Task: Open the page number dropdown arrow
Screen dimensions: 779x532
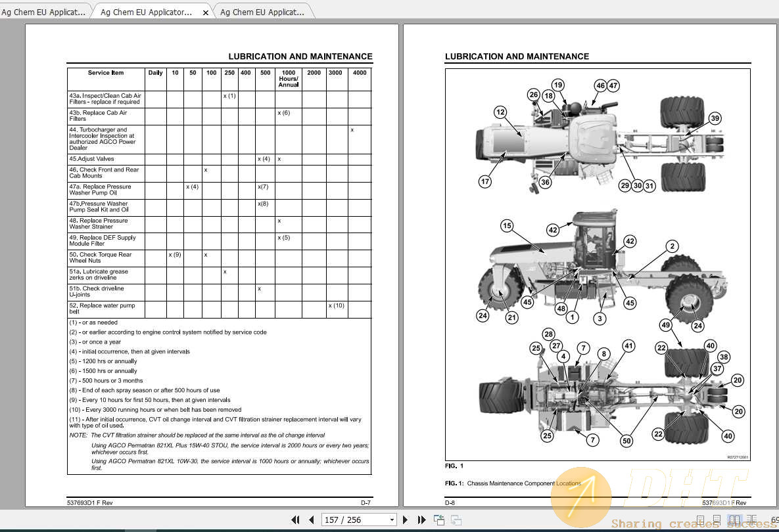Action: tap(392, 520)
